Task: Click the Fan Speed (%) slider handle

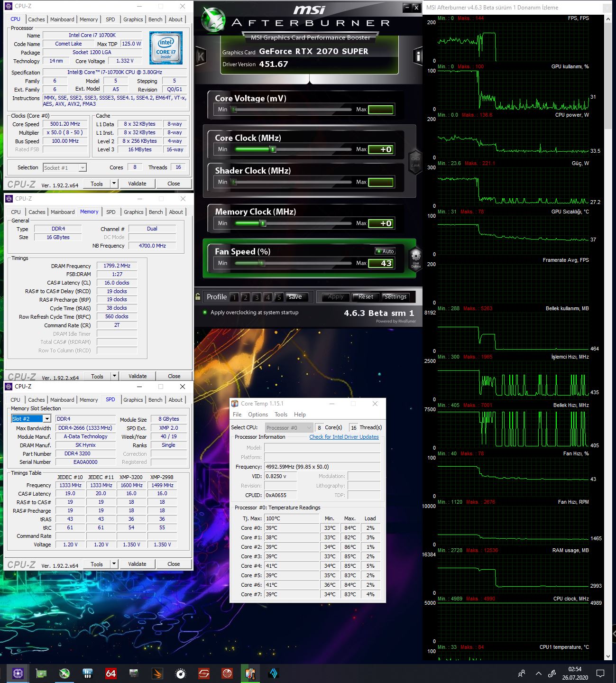Action: point(262,263)
